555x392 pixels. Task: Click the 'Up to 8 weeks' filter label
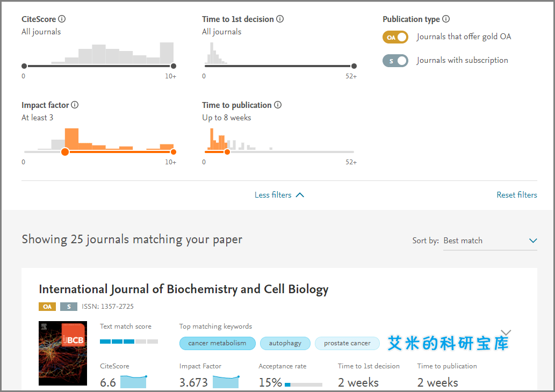pyautogui.click(x=227, y=118)
